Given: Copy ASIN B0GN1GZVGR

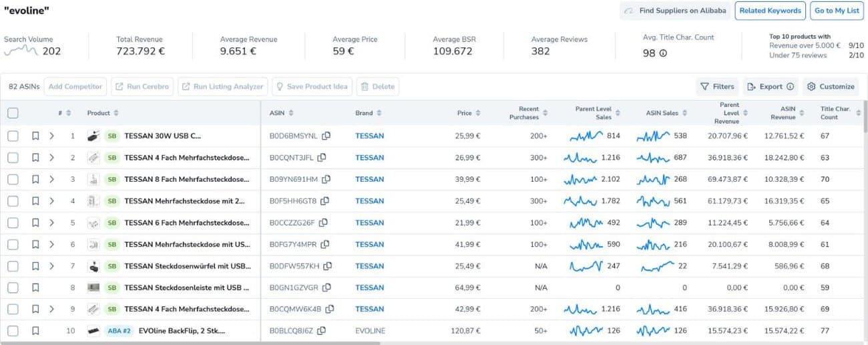Looking at the screenshot, I should pos(327,287).
